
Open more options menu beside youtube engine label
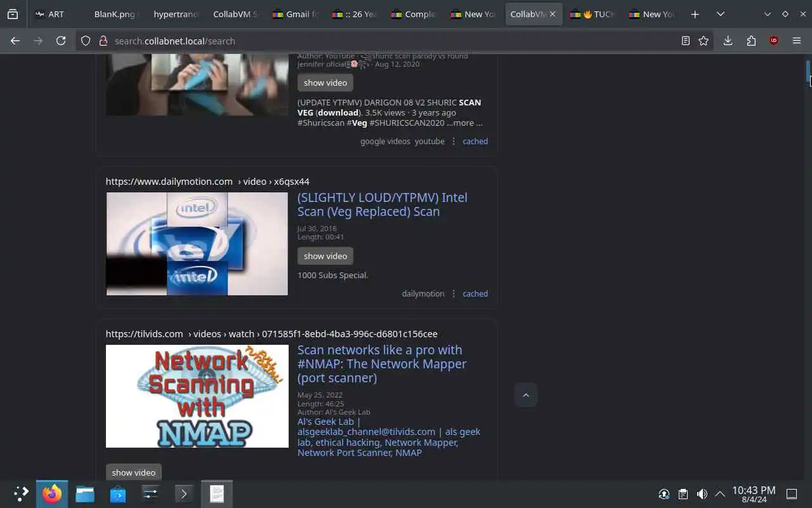(x=454, y=141)
